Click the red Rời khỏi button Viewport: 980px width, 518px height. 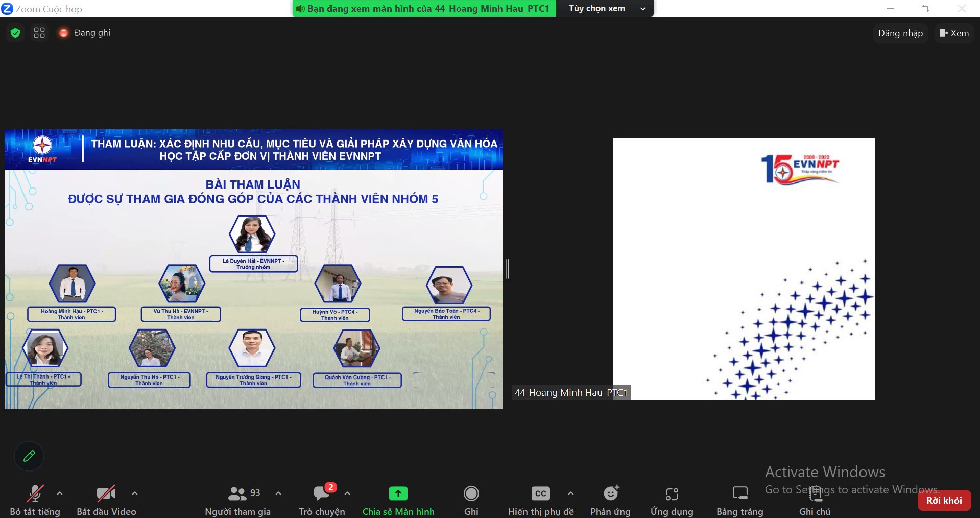click(944, 500)
